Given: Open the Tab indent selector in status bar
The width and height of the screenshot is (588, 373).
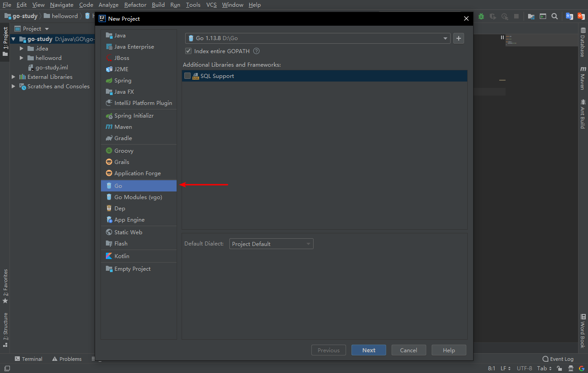Looking at the screenshot, I should [544, 368].
